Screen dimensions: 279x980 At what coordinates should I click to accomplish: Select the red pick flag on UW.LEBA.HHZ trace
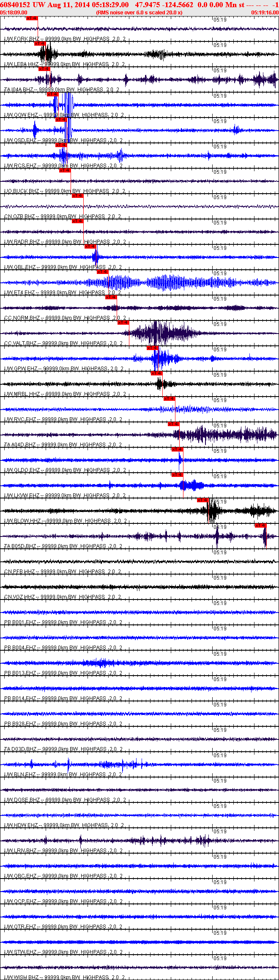coord(40,44)
